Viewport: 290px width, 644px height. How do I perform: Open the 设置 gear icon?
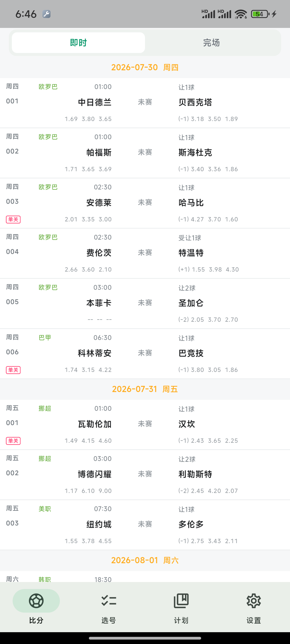pyautogui.click(x=254, y=601)
